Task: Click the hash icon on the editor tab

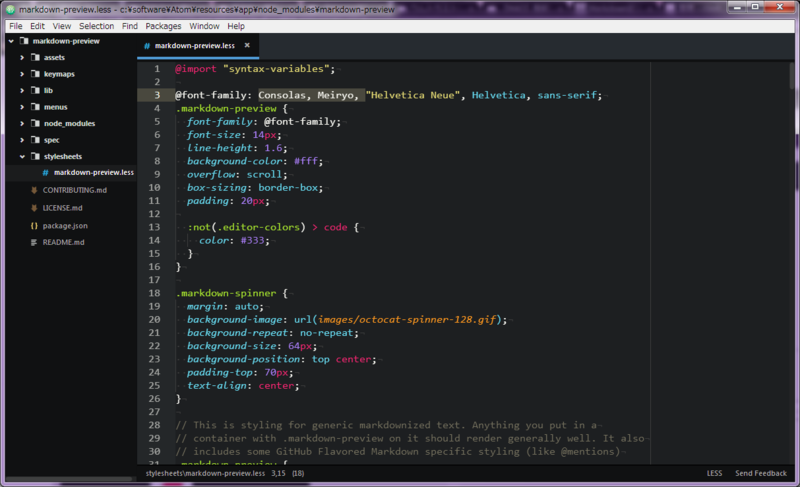Action: [147, 46]
